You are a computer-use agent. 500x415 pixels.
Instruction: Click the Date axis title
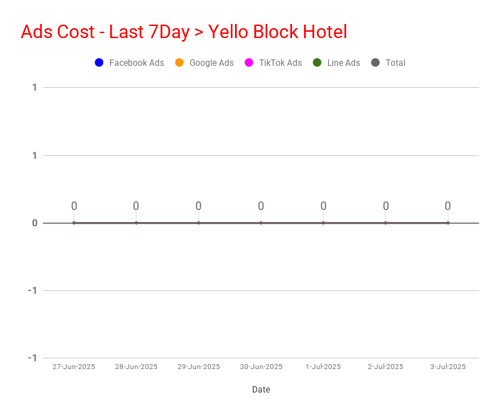pos(261,389)
